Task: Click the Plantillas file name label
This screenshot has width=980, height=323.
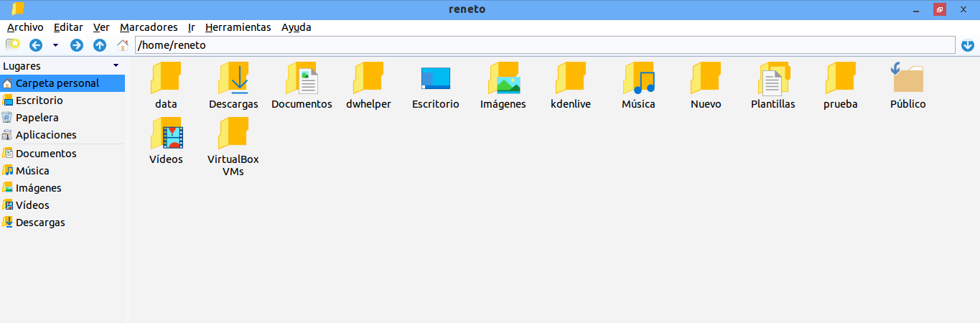Action: point(773,104)
